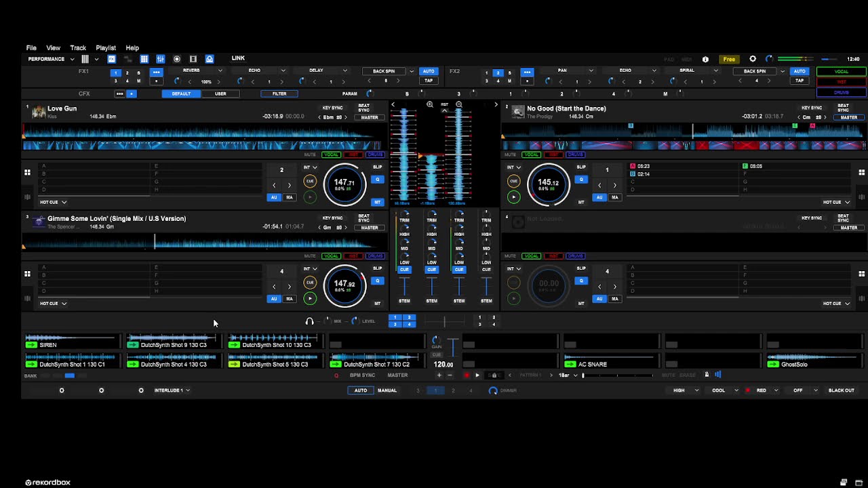This screenshot has height=488, width=868.
Task: Click the TAP button in FX1
Action: 429,81
